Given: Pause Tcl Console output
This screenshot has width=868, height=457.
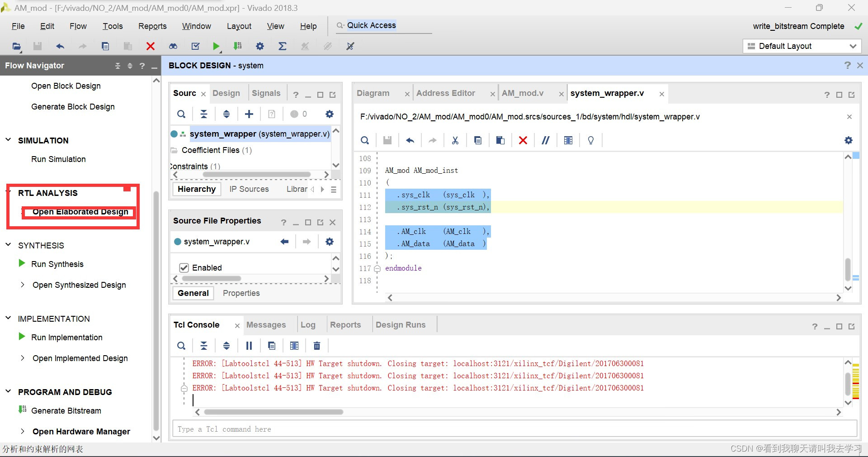Looking at the screenshot, I should tap(249, 346).
